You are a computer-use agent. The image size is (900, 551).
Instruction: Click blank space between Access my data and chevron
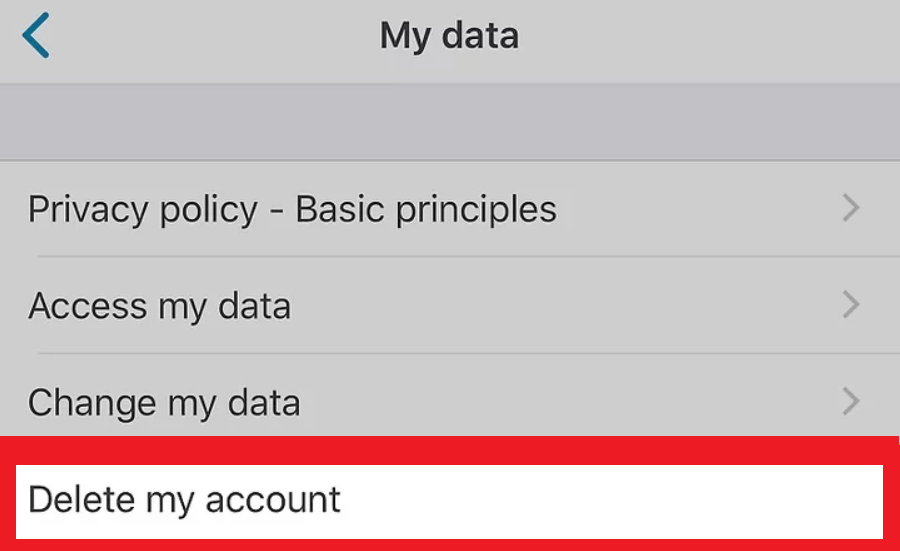560,306
